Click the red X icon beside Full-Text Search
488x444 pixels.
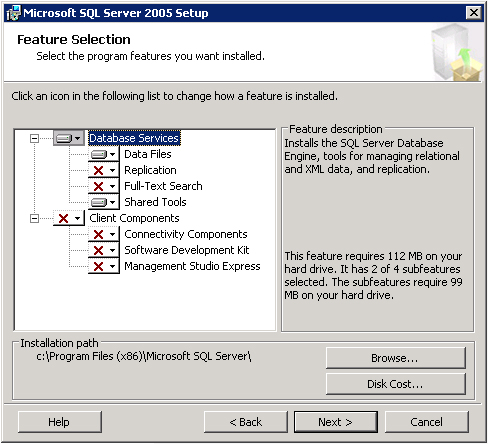[x=99, y=186]
